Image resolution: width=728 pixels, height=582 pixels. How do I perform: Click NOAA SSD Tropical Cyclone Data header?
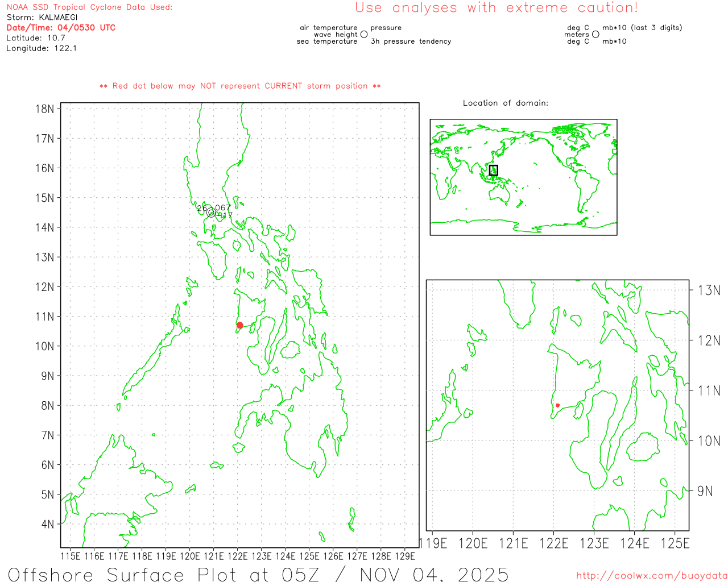[89, 7]
